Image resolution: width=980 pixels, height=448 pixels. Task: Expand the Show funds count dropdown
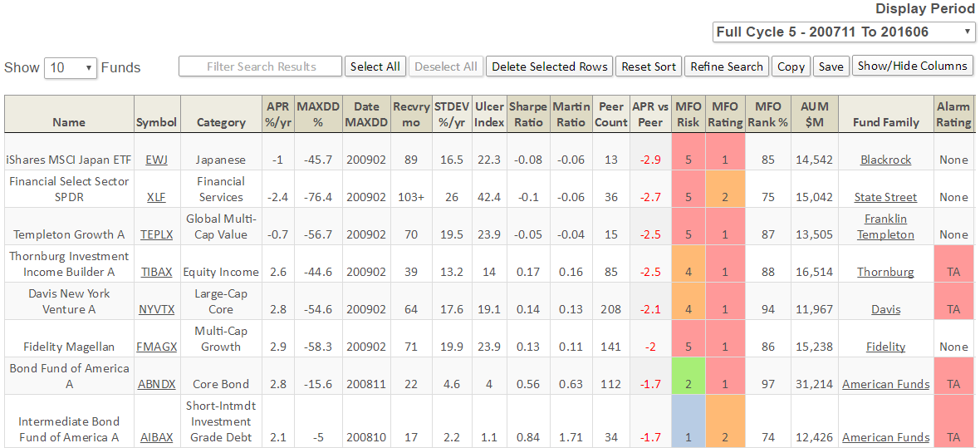point(71,68)
